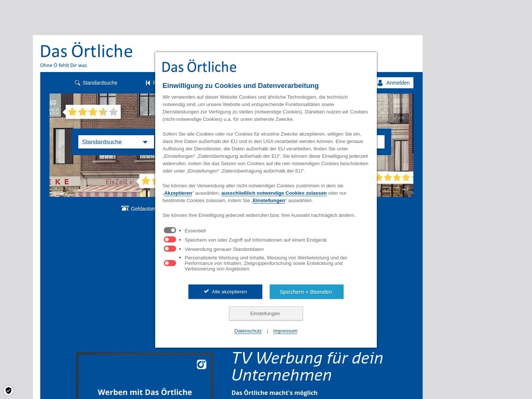532x399 pixels.
Task: Follow the Impressum link
Action: tap(285, 331)
